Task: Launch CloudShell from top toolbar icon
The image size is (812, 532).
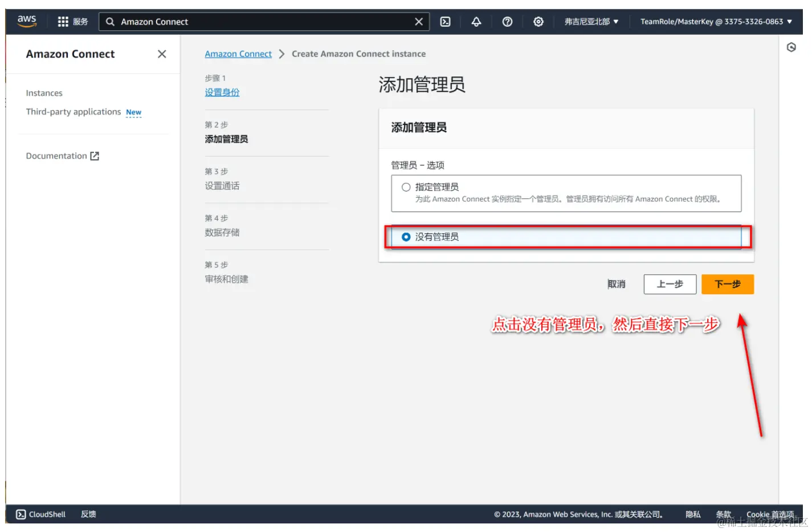Action: point(446,22)
